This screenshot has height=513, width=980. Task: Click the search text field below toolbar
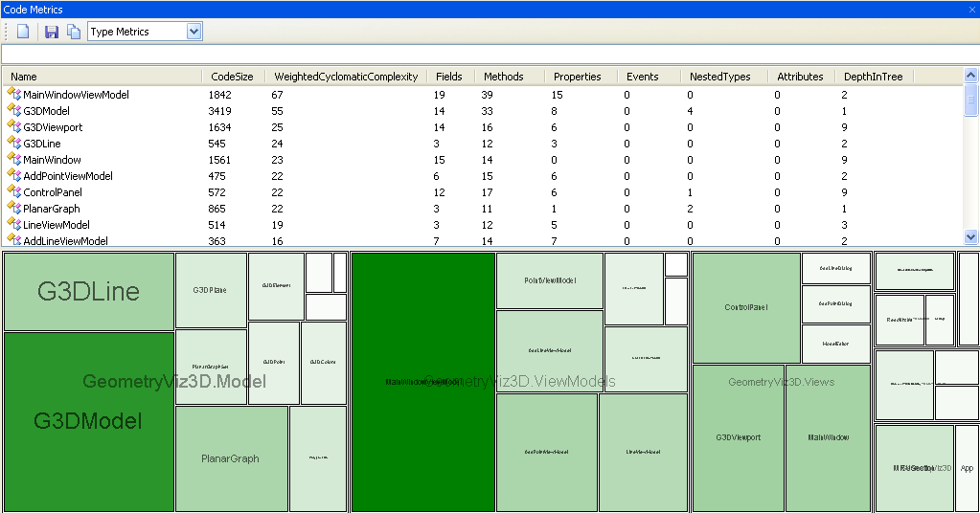coord(489,54)
